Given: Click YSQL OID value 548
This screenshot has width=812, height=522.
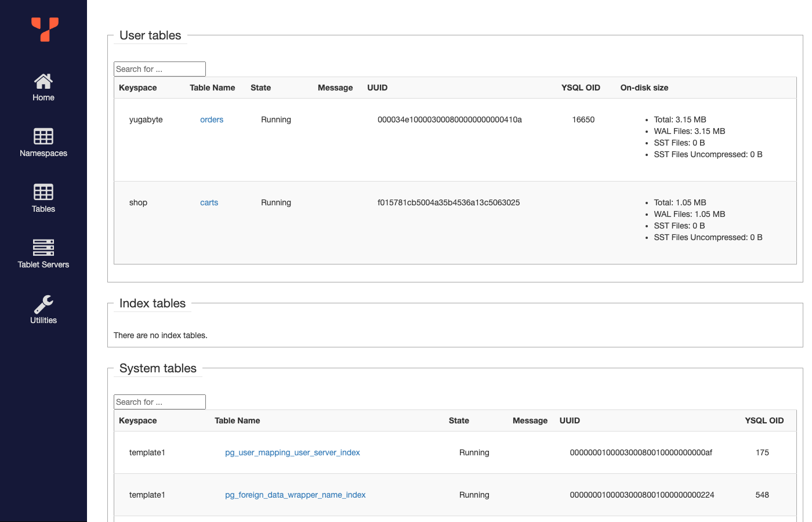Looking at the screenshot, I should coord(762,495).
